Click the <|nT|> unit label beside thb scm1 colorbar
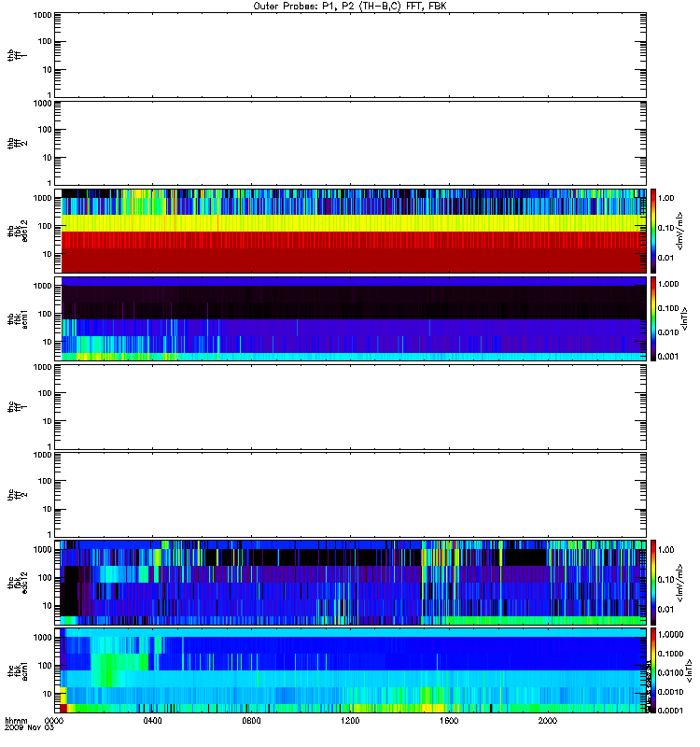Viewport: 700px width, 747px height. pyautogui.click(x=684, y=318)
